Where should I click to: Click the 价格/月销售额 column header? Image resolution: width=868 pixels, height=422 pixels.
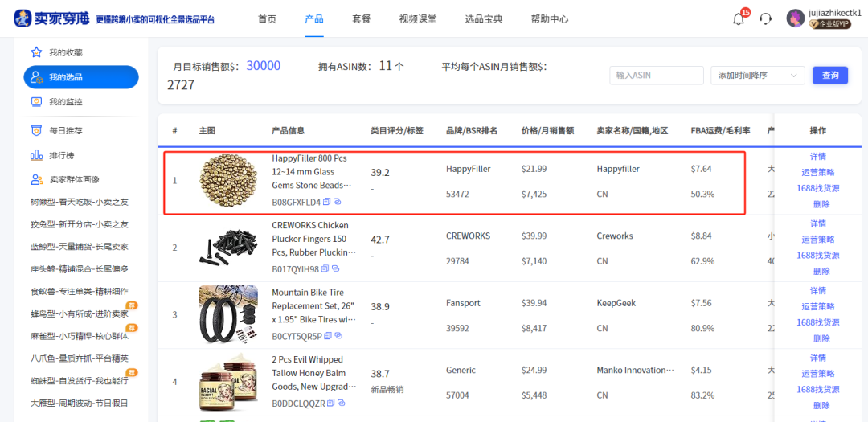pos(547,131)
